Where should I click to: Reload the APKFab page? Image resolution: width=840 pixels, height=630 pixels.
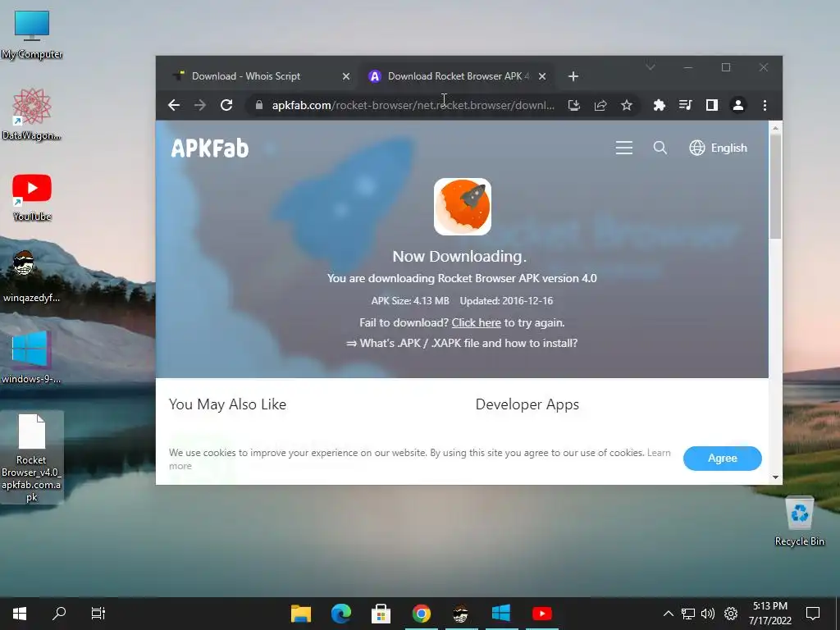point(226,105)
